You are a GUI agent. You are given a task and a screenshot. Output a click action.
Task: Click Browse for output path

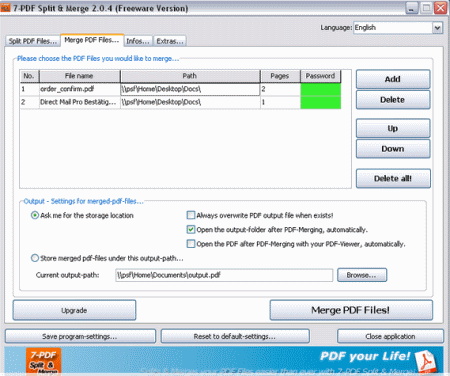tap(362, 275)
